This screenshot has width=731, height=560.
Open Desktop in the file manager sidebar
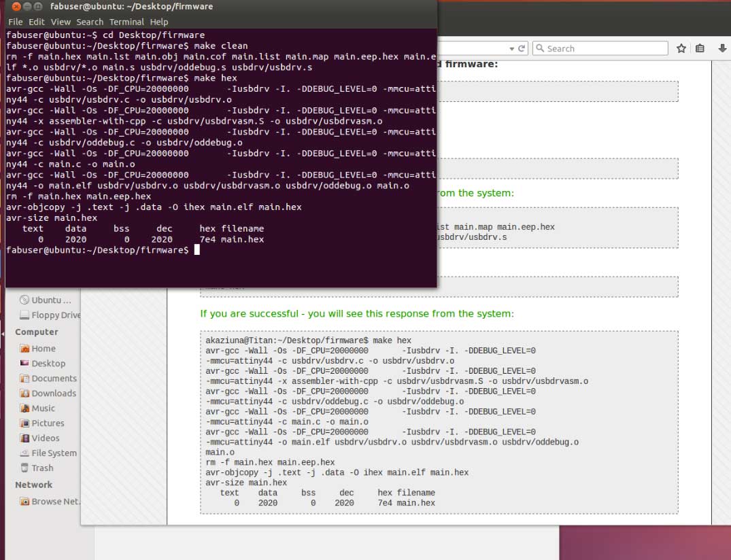tap(42, 364)
